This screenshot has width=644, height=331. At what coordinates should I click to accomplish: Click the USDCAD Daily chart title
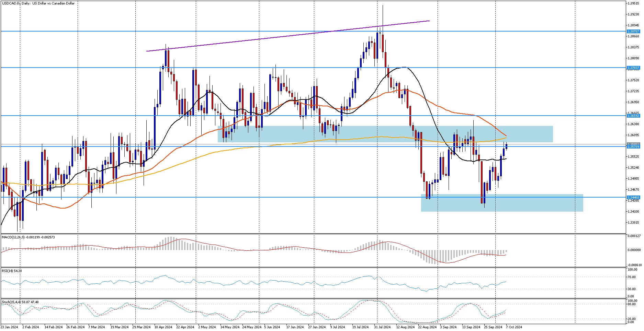pyautogui.click(x=38, y=3)
